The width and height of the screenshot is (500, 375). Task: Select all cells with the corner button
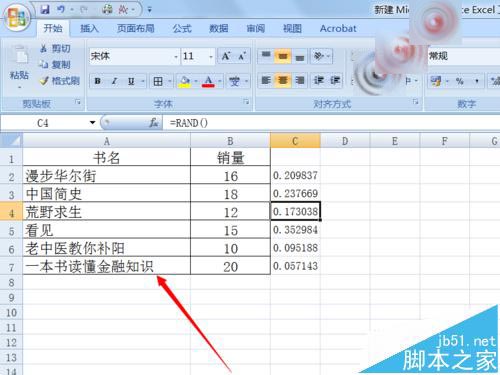[12, 140]
